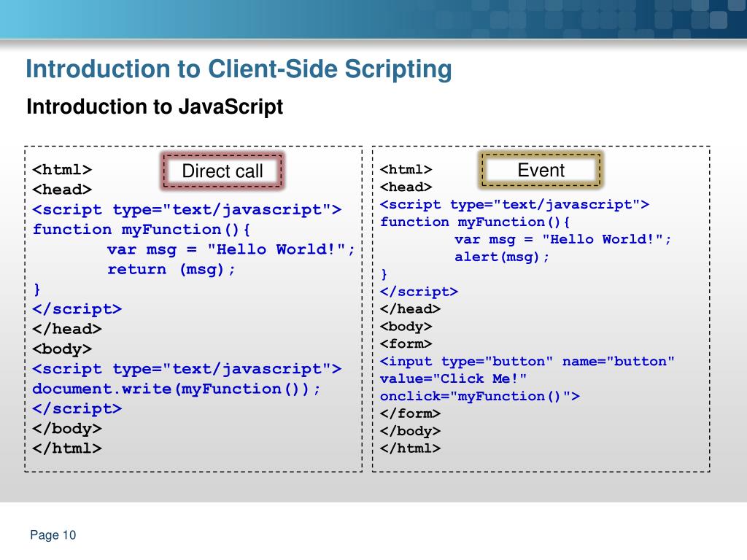Select "</html>" in the Event code

(410, 448)
